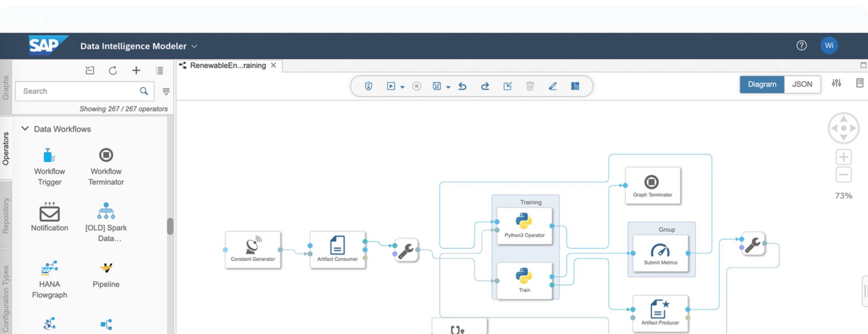
Task: Click the search magnifier icon
Action: [144, 91]
